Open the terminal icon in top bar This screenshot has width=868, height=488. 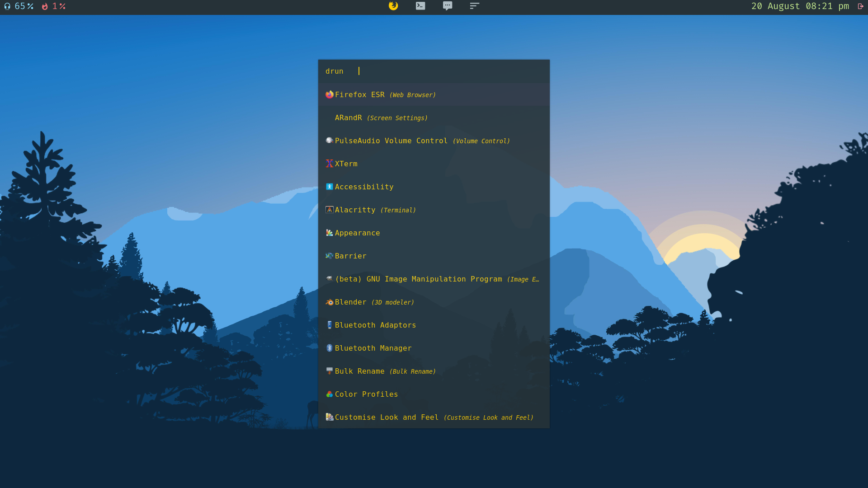420,6
